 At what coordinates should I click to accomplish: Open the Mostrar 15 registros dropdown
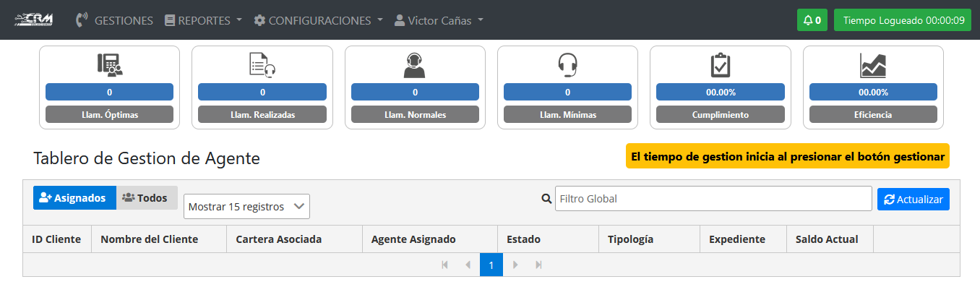pyautogui.click(x=246, y=206)
